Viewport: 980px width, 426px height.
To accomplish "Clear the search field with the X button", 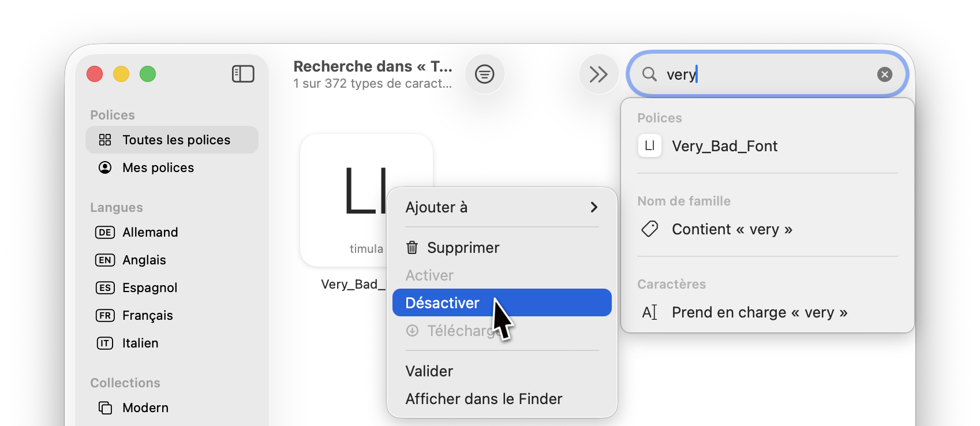I will tap(885, 74).
